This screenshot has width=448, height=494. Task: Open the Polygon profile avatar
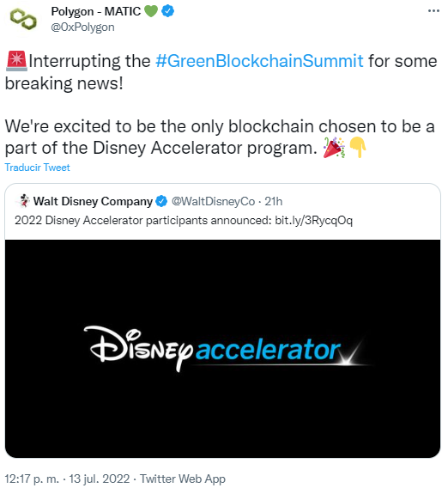click(x=23, y=19)
